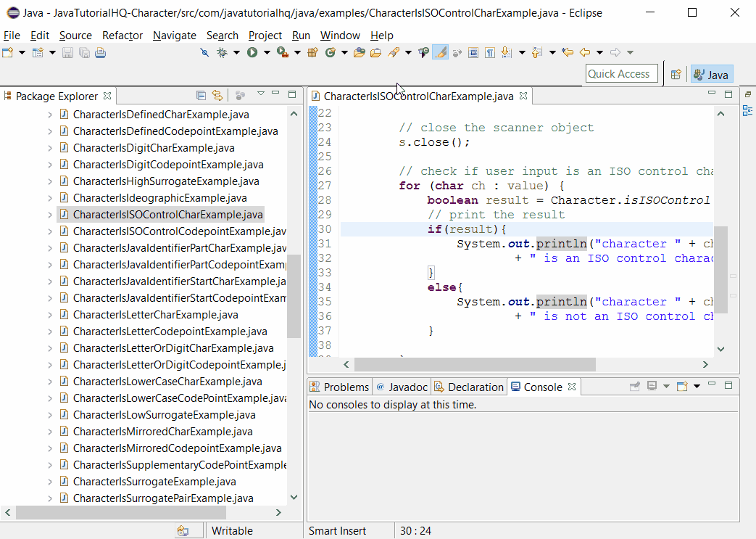
Task: Open the New wizard dropdown arrow
Action: point(22,53)
